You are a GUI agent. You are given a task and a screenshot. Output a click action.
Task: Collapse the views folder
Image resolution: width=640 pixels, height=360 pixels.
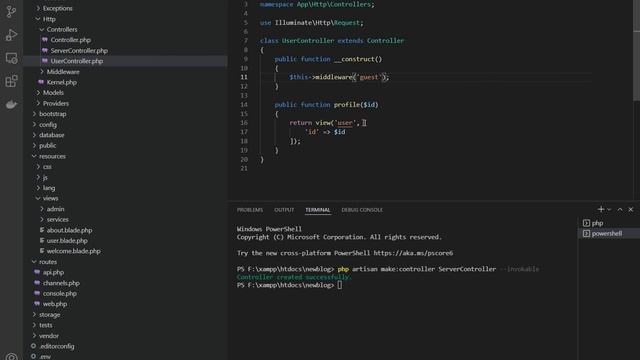click(50, 198)
